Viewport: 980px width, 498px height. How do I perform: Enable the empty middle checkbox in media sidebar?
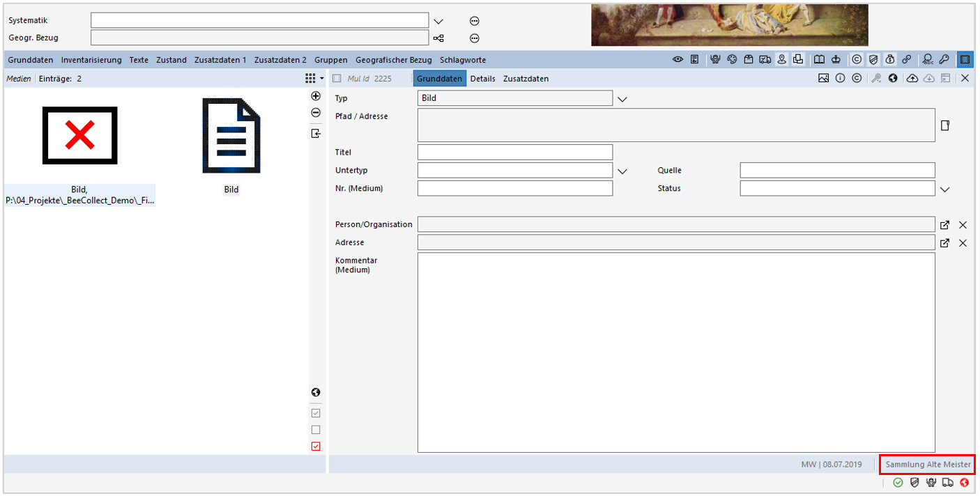[316, 429]
